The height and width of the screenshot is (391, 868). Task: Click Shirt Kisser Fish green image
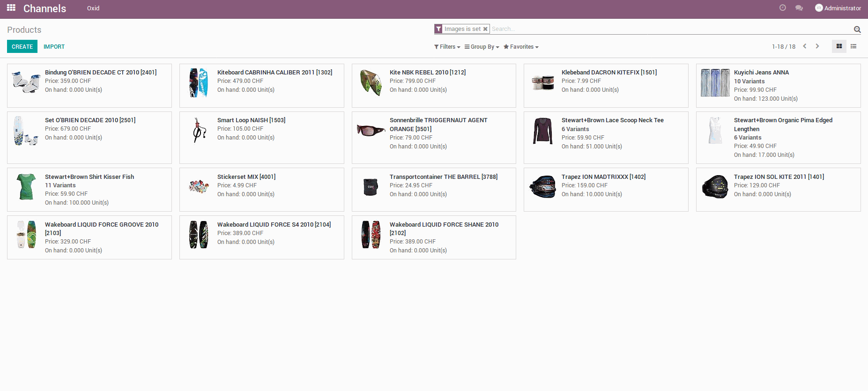pos(26,187)
